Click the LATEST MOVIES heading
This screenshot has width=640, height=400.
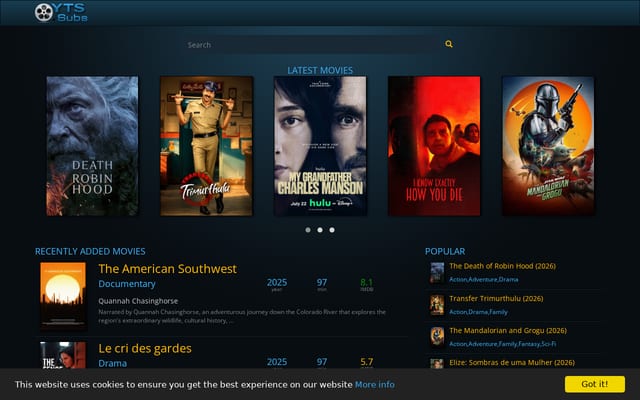320,71
